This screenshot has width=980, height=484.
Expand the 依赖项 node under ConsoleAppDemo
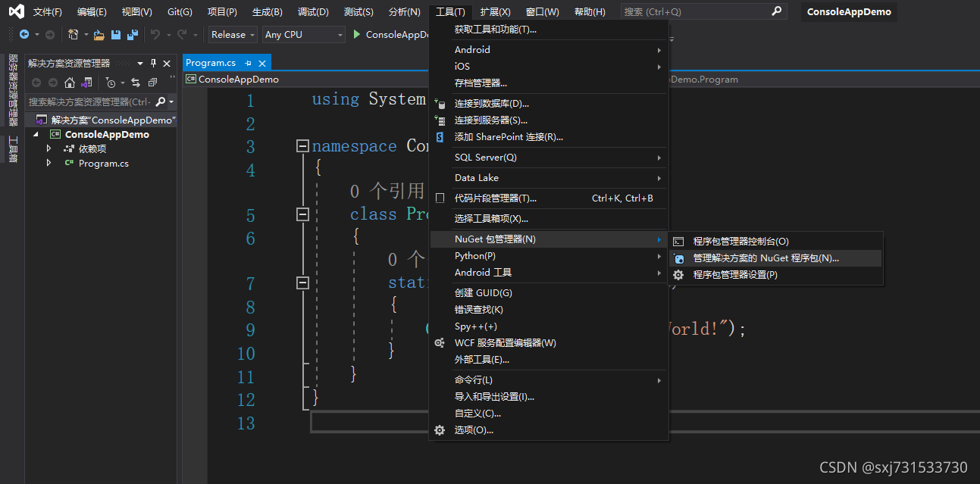coord(49,148)
